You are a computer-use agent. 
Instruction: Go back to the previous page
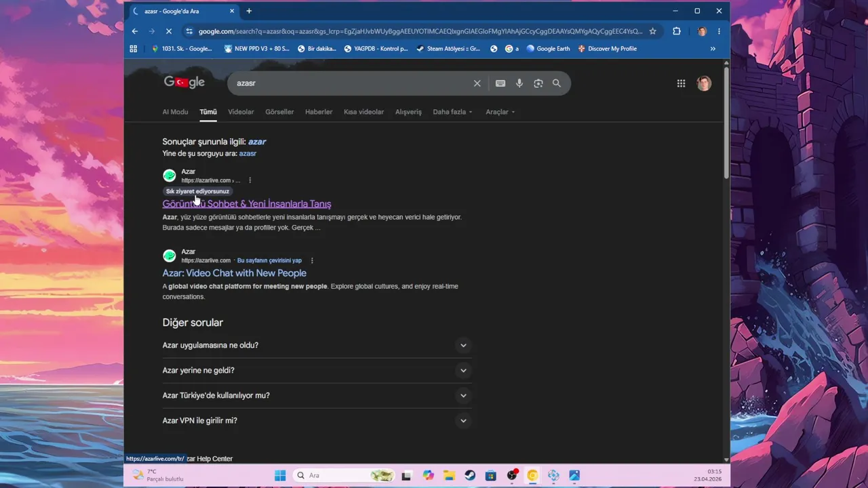[x=135, y=31]
